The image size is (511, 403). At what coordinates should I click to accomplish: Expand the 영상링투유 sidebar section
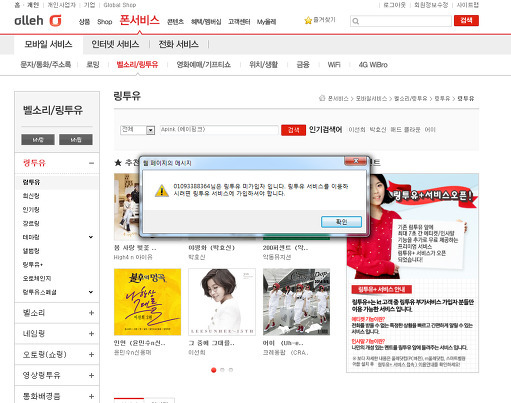[91, 376]
